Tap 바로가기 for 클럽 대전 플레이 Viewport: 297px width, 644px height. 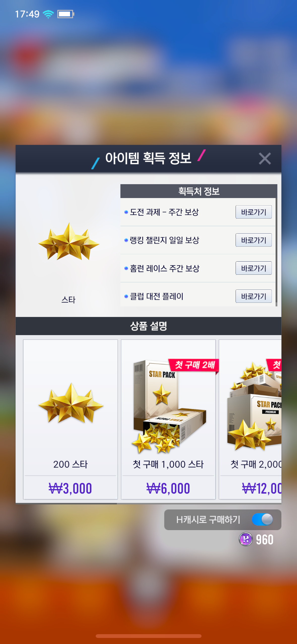253,296
